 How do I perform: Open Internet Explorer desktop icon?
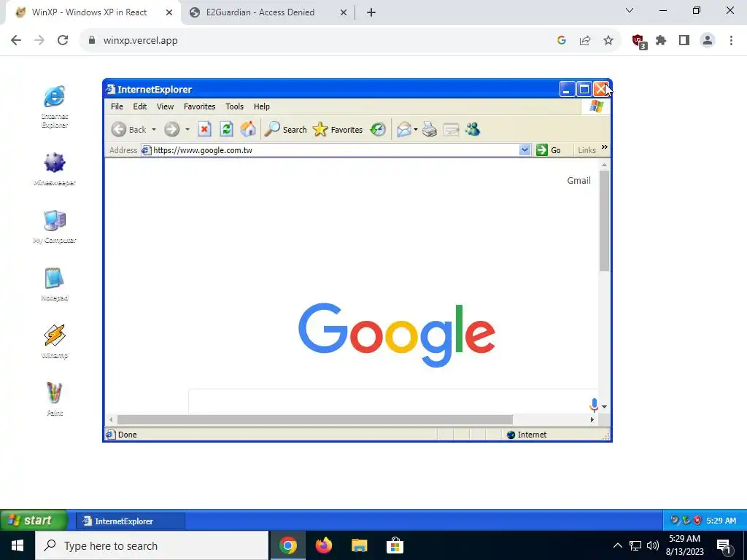pyautogui.click(x=54, y=106)
